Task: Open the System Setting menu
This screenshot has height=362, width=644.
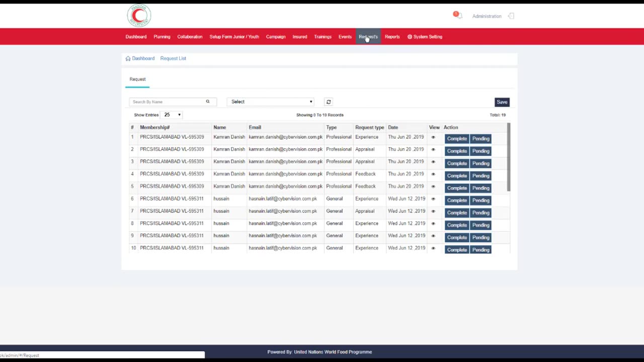Action: 425,37
